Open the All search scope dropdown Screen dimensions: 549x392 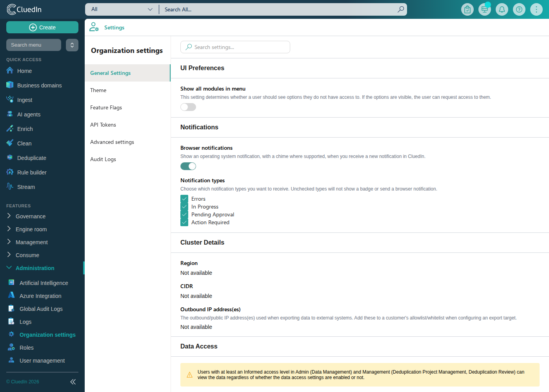point(122,9)
